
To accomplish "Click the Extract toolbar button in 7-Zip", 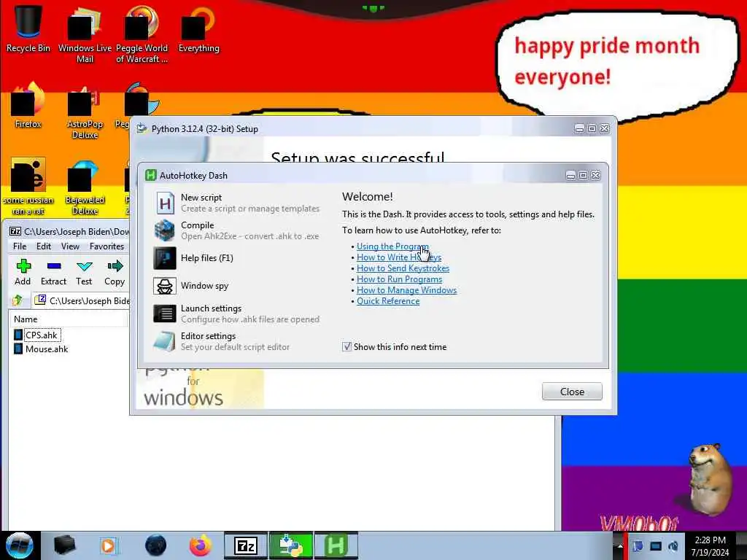I will (x=53, y=273).
